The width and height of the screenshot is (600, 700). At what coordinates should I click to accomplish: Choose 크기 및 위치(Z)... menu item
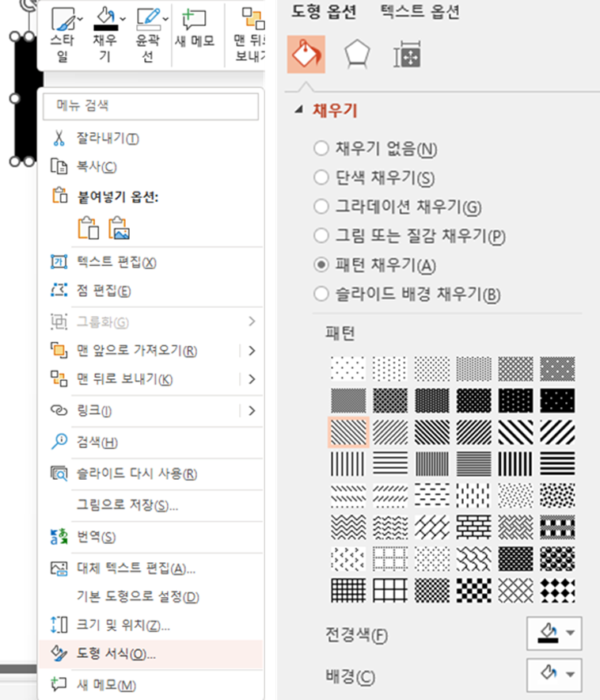coord(150,625)
